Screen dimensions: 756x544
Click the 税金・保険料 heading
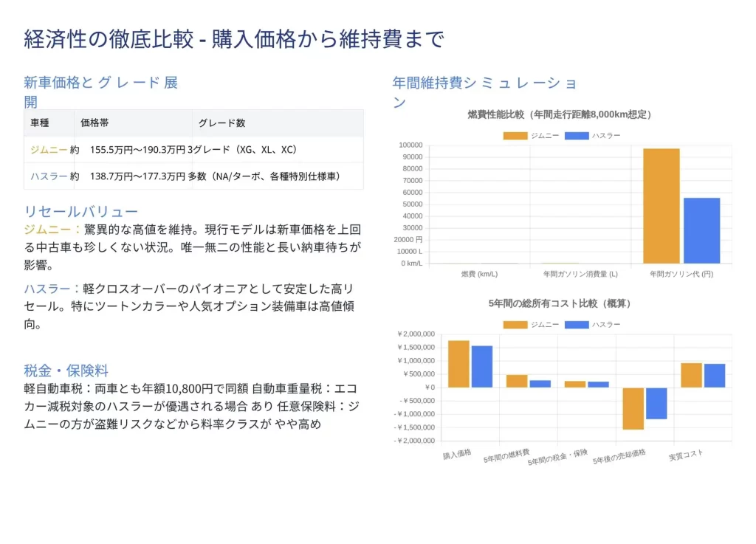pos(66,371)
